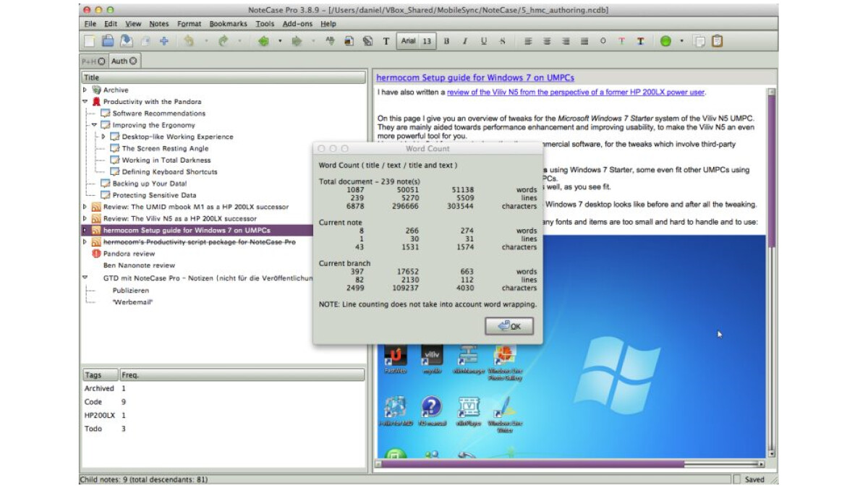
Task: Expand Desktop-like Working Experience node
Action: 103,137
